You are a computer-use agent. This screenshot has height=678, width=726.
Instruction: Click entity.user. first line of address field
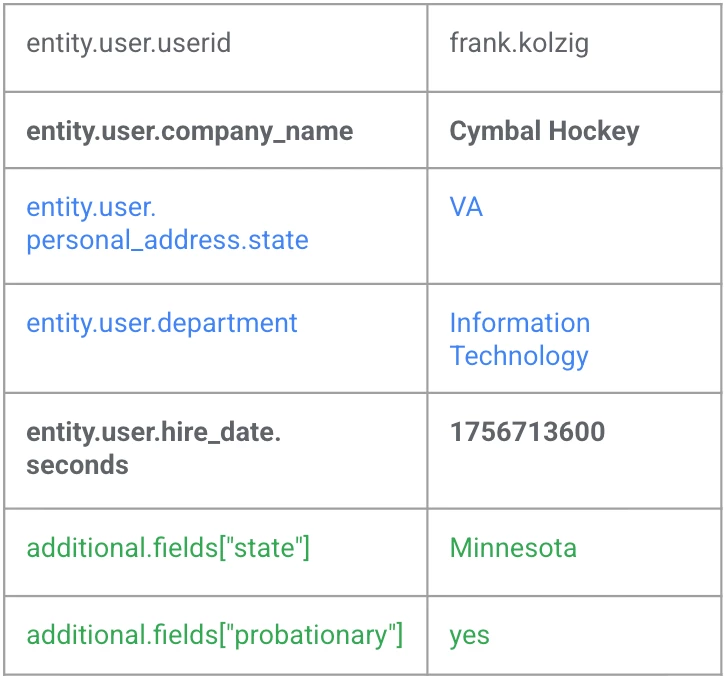[x=91, y=207]
